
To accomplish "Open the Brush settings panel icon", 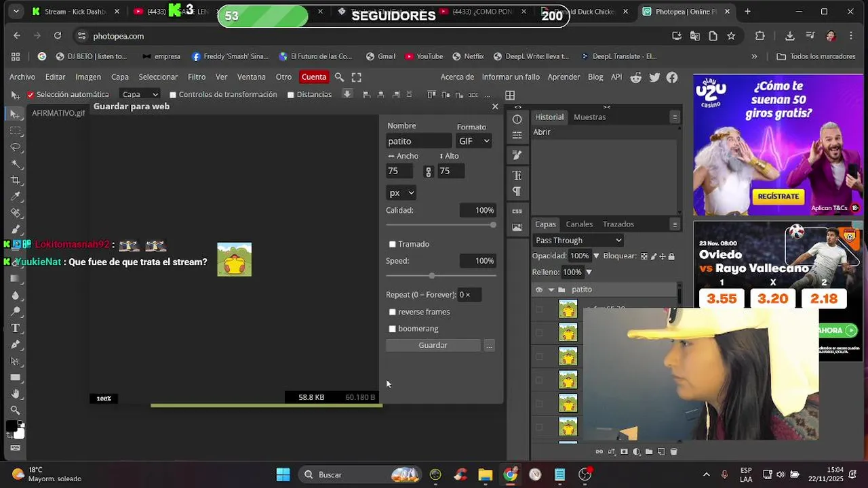I will coord(517,155).
